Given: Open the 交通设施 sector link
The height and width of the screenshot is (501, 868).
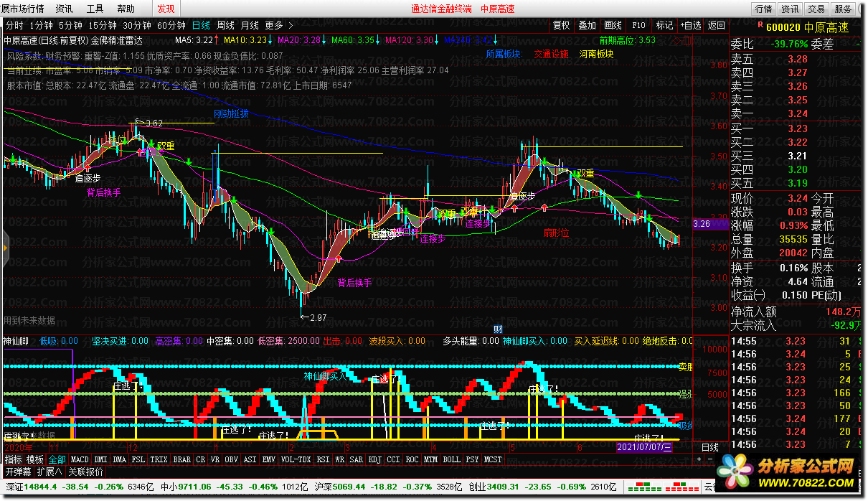Looking at the screenshot, I should click(551, 54).
